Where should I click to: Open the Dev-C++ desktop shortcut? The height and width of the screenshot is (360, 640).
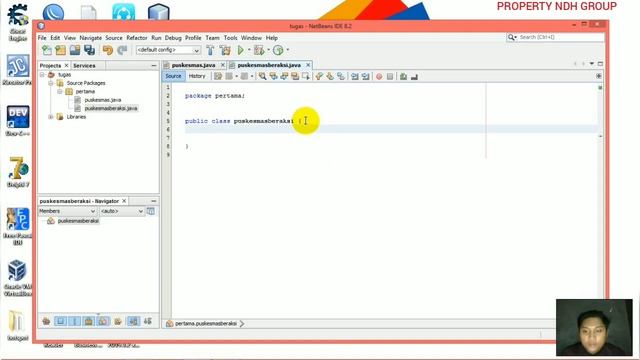[x=18, y=121]
